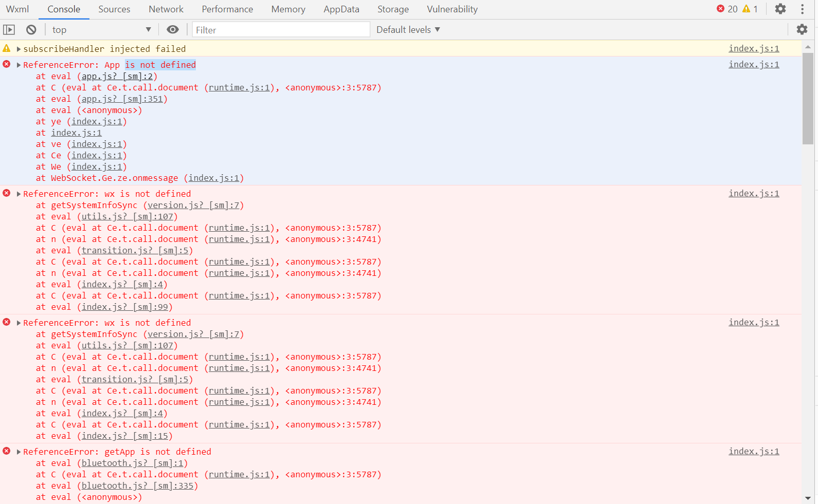Switch to the Vulnerability tab
The image size is (818, 504).
452,9
